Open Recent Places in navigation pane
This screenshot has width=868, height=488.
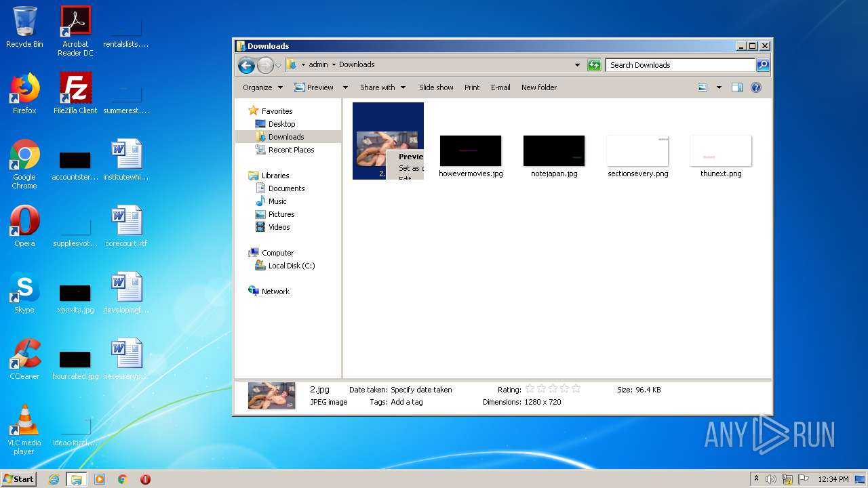(x=291, y=150)
